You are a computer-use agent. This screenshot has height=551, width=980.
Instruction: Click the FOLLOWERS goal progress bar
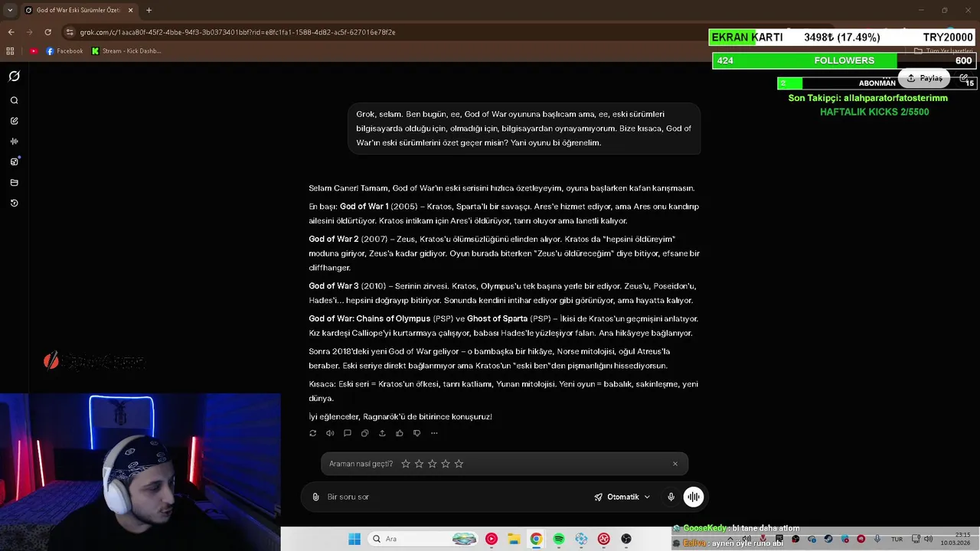point(843,60)
